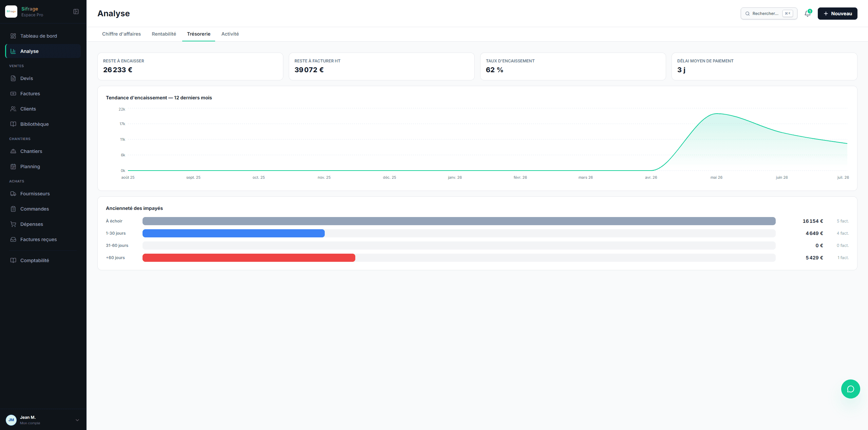Switch to Chiffre d'affaires tab
This screenshot has height=430, width=868.
(x=121, y=34)
